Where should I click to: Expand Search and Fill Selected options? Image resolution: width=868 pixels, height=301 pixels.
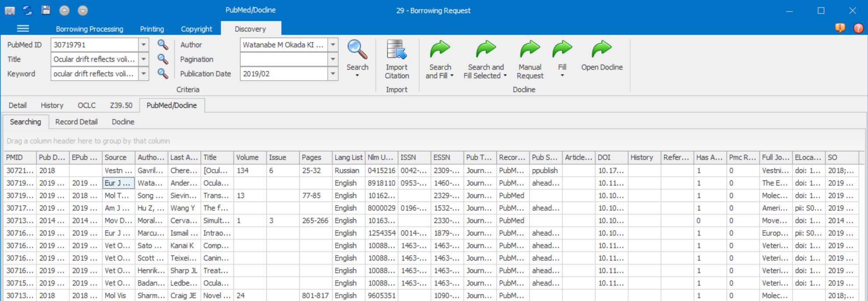tap(505, 76)
